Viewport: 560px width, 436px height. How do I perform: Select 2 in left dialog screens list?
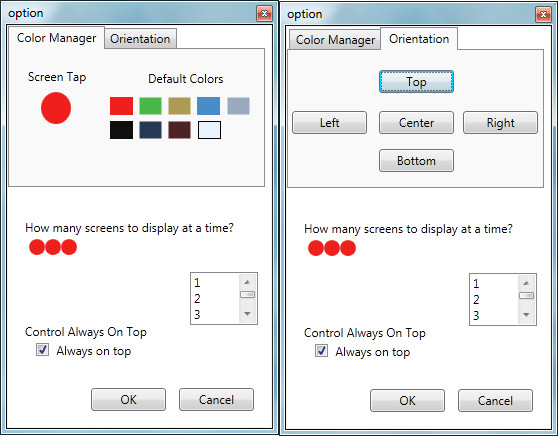coord(197,299)
